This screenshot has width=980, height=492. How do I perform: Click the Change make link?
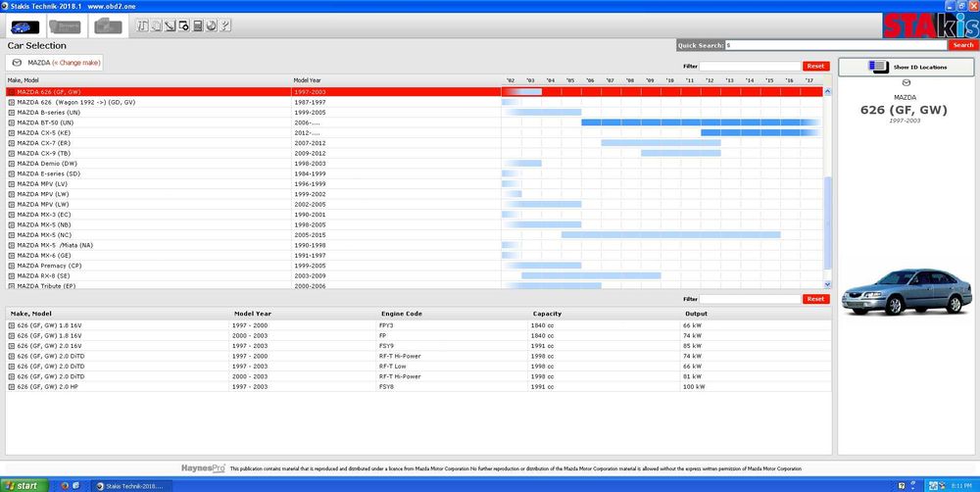click(76, 63)
